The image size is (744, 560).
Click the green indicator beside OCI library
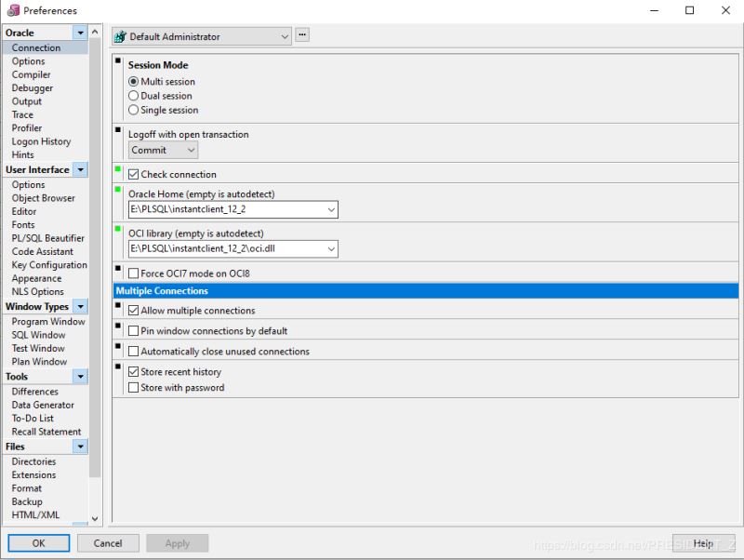tap(118, 229)
